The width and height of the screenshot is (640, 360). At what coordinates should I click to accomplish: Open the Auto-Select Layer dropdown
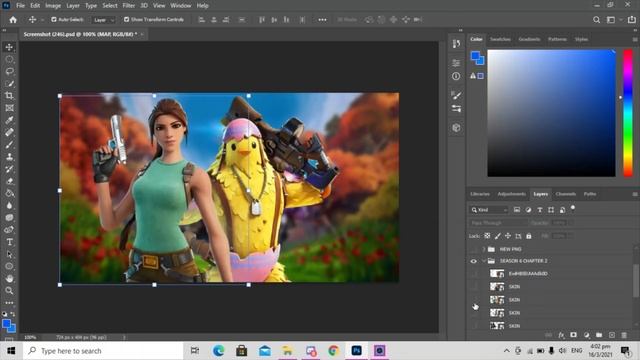point(104,20)
